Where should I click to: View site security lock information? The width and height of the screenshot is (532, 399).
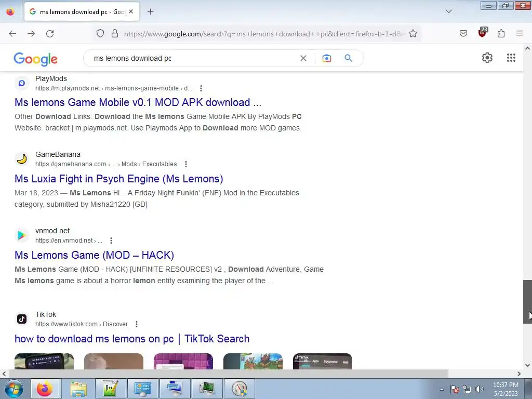click(115, 34)
